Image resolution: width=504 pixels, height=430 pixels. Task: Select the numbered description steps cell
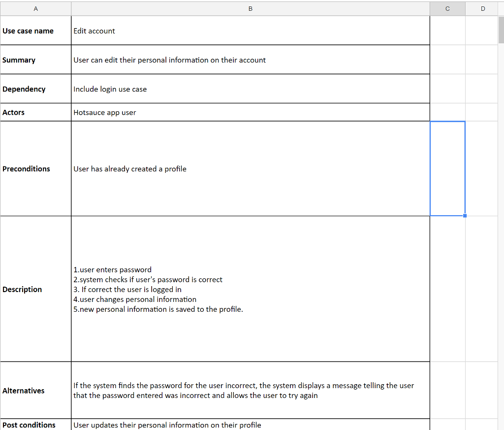point(251,289)
